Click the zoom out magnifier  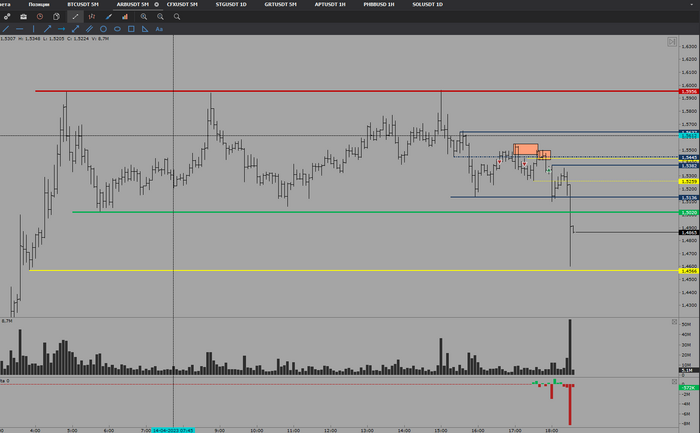pos(160,17)
